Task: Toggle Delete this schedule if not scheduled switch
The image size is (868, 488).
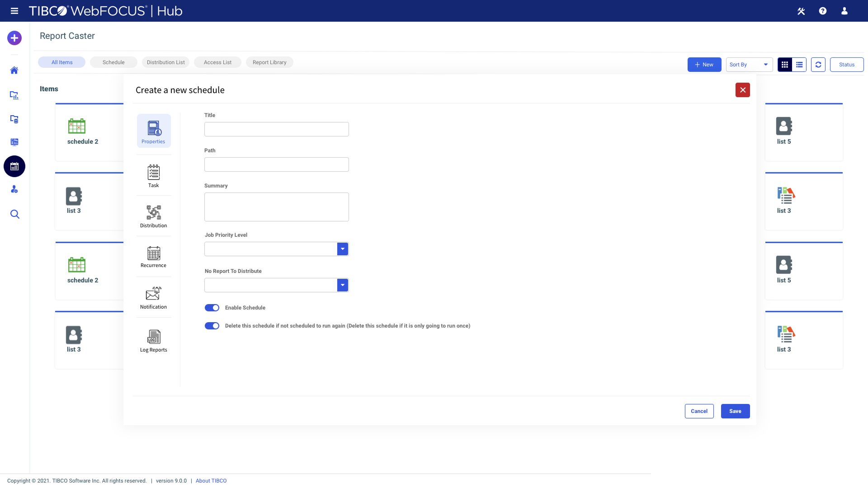Action: click(212, 326)
